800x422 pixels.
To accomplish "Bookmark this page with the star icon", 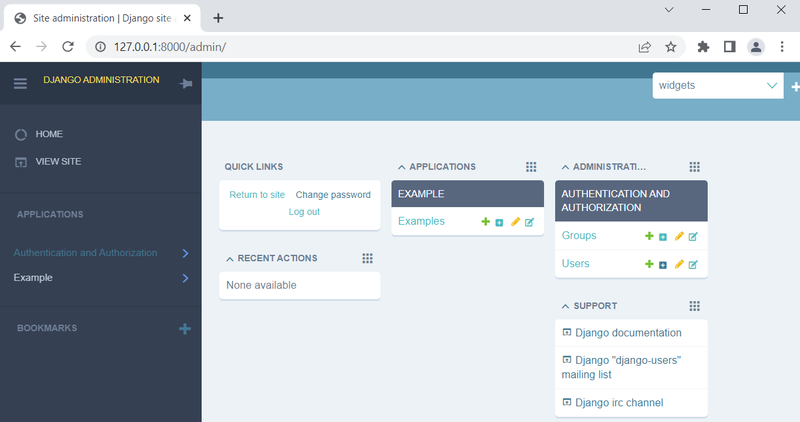I will [x=670, y=47].
